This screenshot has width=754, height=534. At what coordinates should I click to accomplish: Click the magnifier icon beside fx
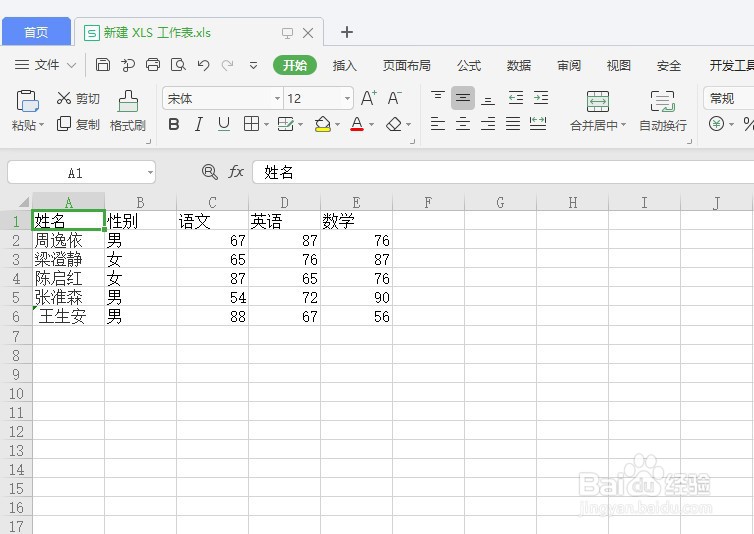210,172
